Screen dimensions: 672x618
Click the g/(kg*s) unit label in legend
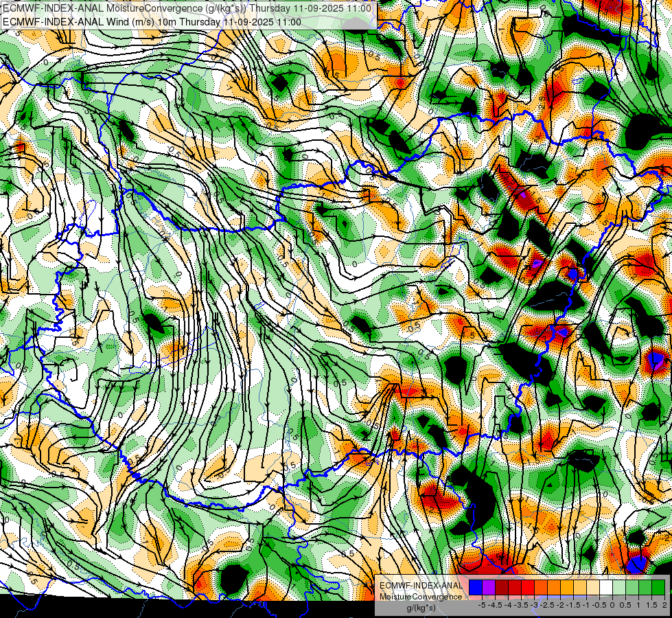421,608
